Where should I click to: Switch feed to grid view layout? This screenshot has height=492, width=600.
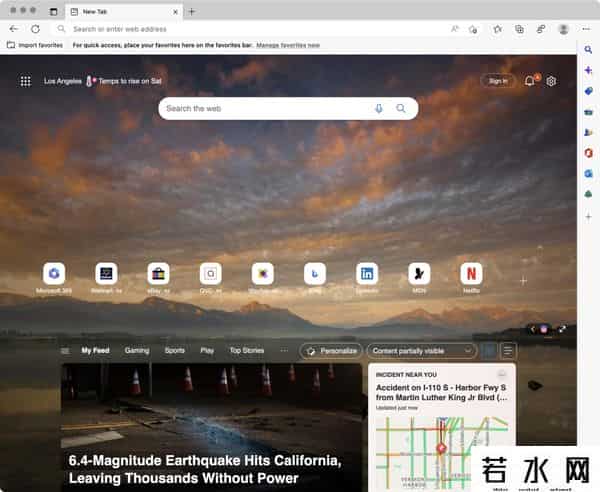[x=489, y=351]
